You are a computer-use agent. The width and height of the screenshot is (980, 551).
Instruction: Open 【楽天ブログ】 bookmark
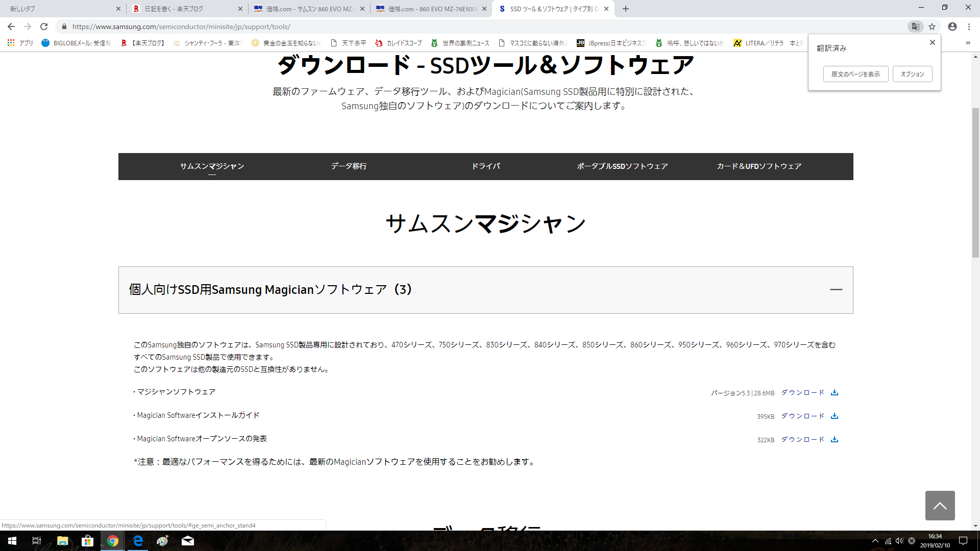143,43
